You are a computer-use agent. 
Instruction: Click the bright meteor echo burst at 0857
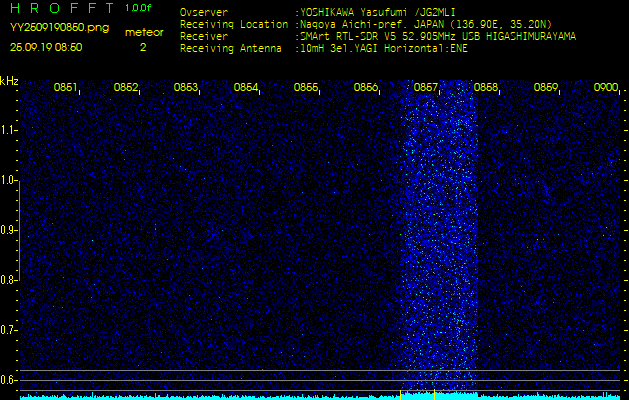click(x=439, y=237)
